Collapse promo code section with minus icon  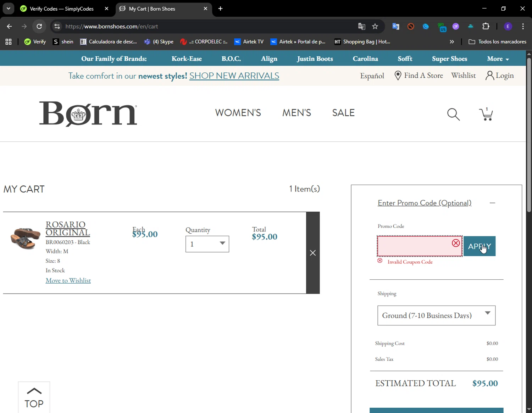click(x=492, y=203)
